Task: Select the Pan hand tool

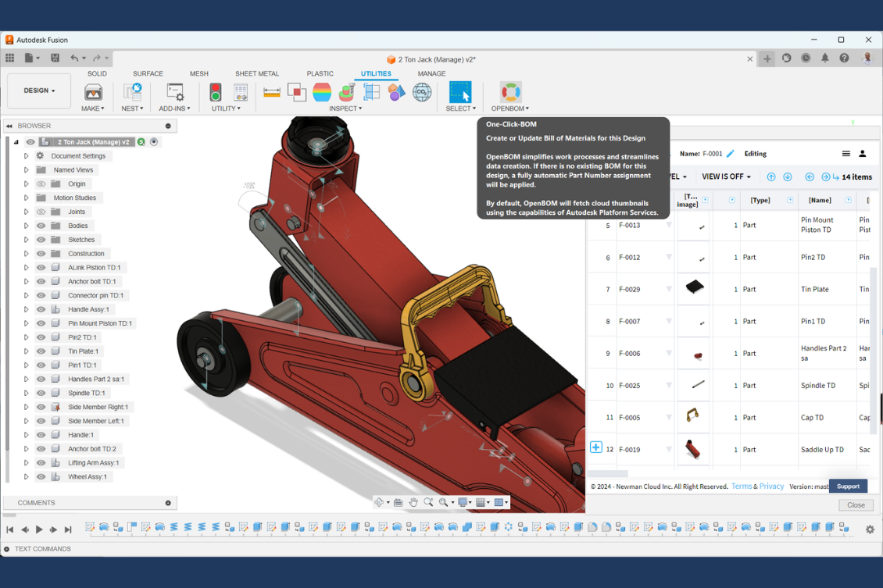Action: [413, 502]
